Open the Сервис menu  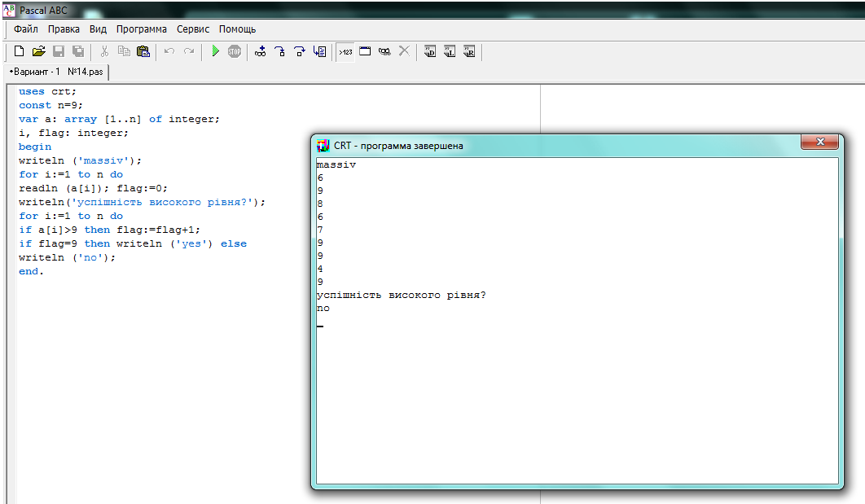pos(193,29)
